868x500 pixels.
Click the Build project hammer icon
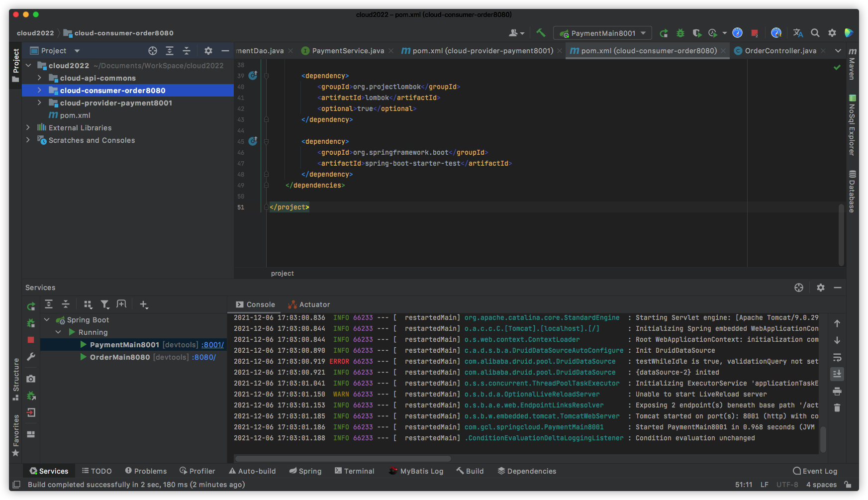click(x=541, y=33)
